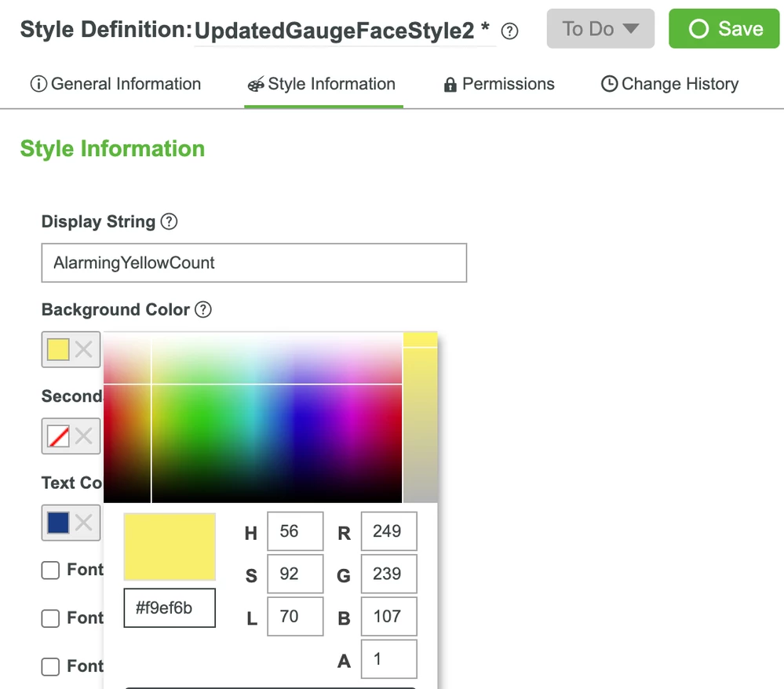Screen dimensions: 784x689
Task: Edit the UpdatedGaugeFaceStyle2 name field
Action: tap(345, 31)
